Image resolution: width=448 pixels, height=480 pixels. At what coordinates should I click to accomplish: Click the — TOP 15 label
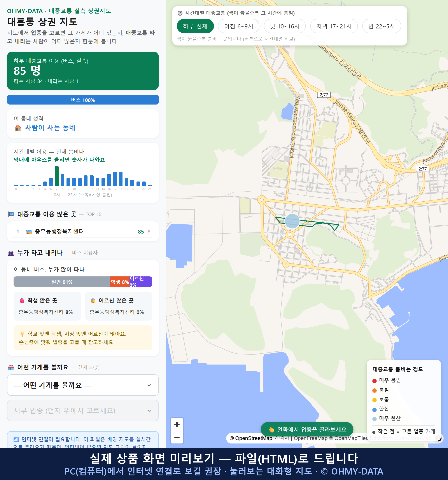[x=91, y=214]
